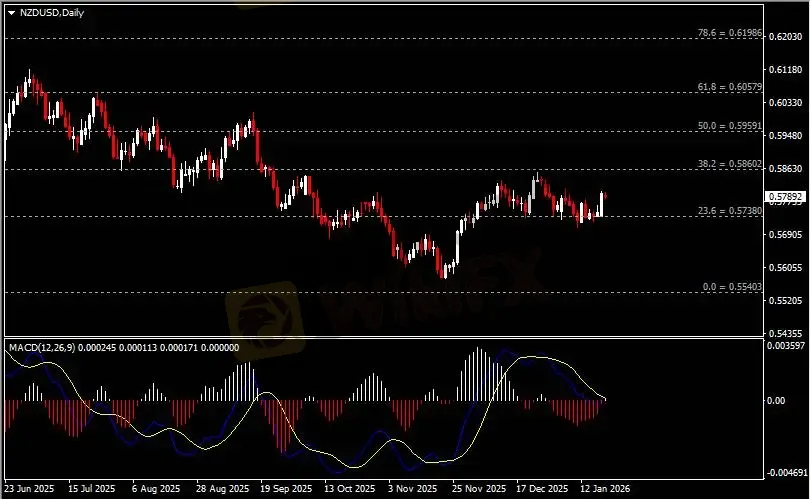
Task: Select the 78.6 = 0.61986 Fibonacci label
Action: coord(730,33)
